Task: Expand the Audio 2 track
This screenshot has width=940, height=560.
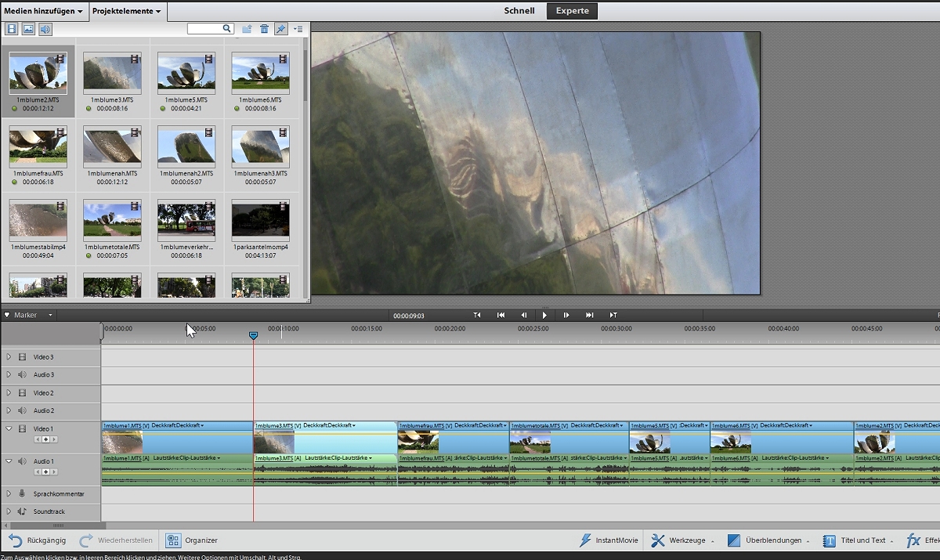Action: pos(9,410)
